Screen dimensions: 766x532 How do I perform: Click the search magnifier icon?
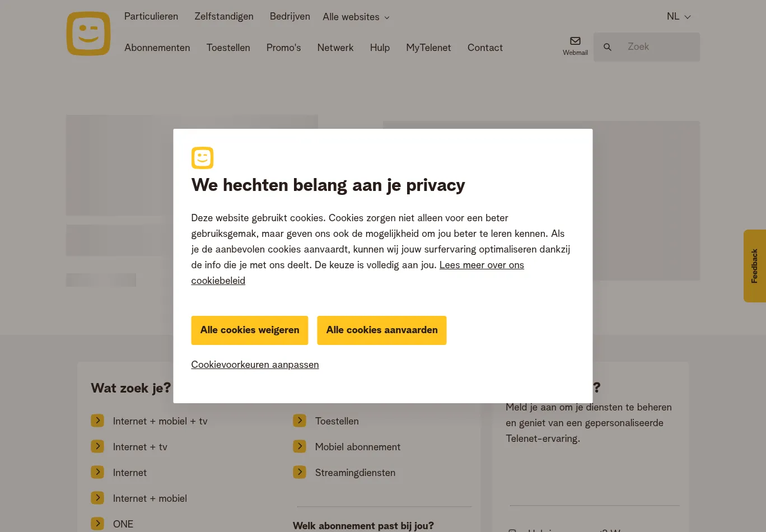[608, 47]
